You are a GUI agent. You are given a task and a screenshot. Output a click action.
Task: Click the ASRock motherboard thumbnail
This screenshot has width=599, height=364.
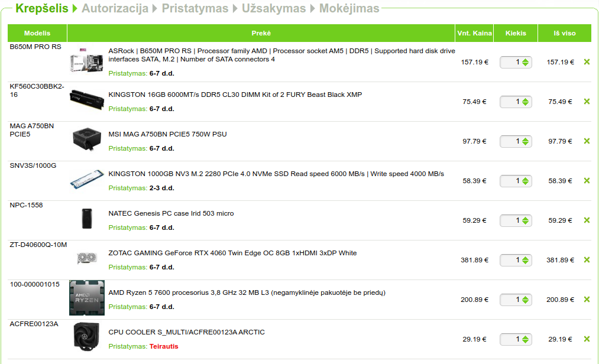coord(87,60)
